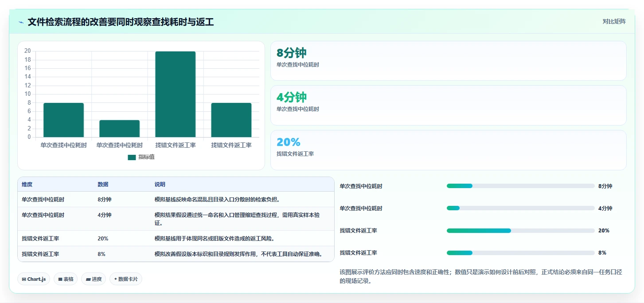Select the 表格 chip
The image size is (644, 303).
[66, 279]
